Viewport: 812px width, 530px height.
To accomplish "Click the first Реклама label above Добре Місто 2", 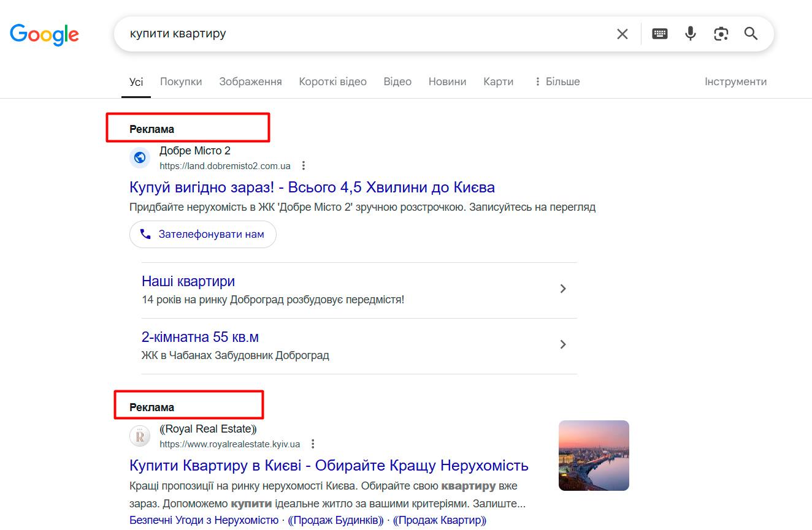I will click(x=151, y=129).
